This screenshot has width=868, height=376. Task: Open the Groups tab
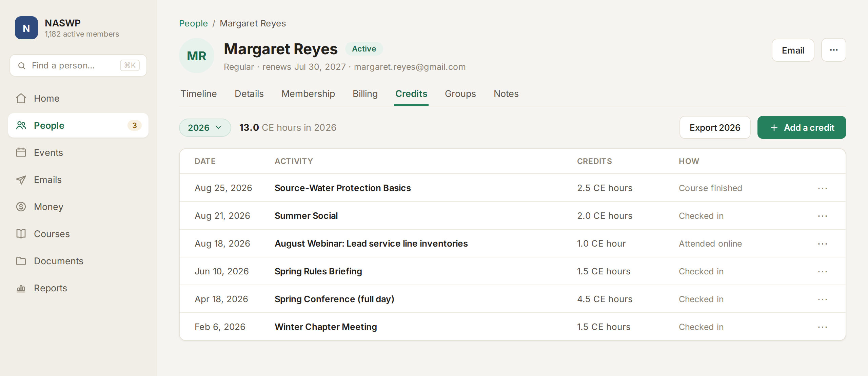(460, 94)
